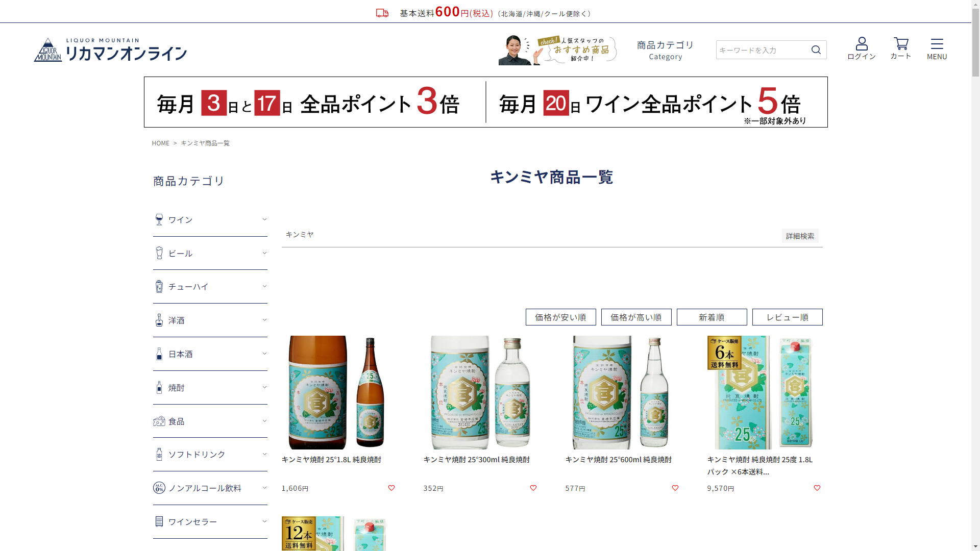Favorite the キンミヤ焼酎 25°300ml heart
Viewport: 980px width, 551px height.
pyautogui.click(x=533, y=488)
